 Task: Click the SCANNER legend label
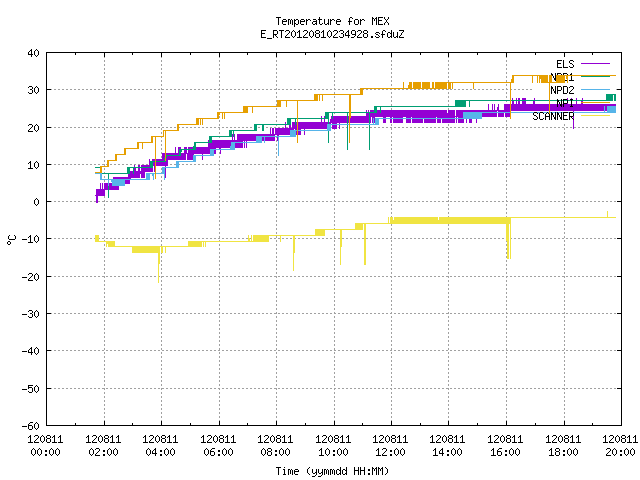553,116
